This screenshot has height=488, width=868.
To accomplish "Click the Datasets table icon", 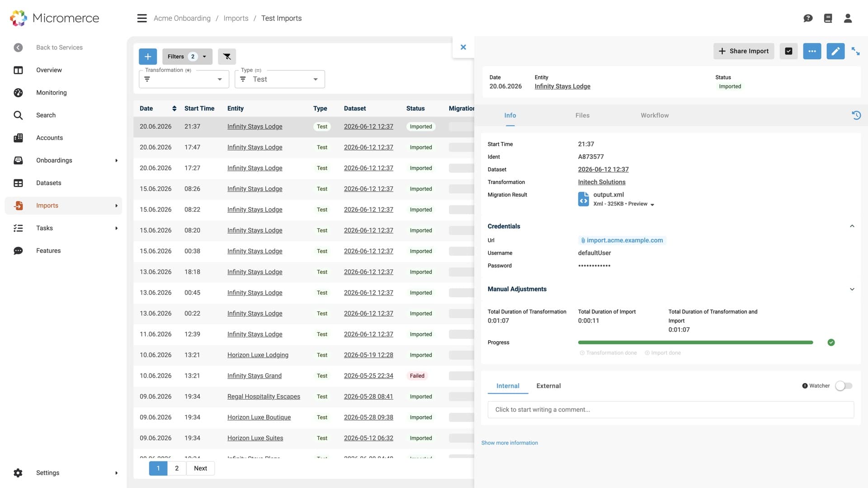I will [x=18, y=183].
